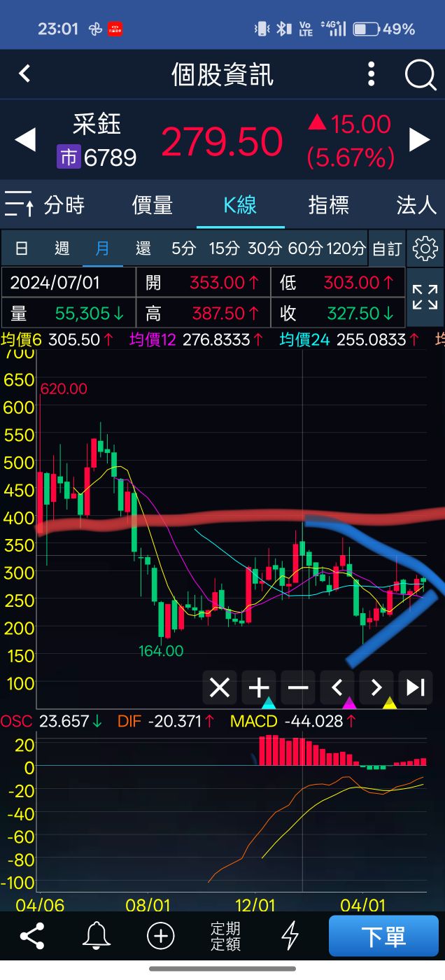Screen dimensions: 445x980
Task: Tap the share icon in bottom bar
Action: click(32, 936)
